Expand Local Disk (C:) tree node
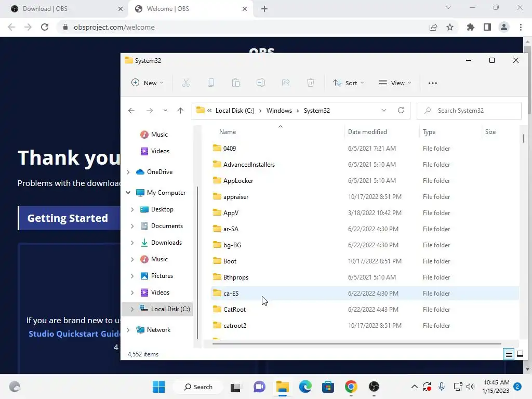 coord(132,309)
